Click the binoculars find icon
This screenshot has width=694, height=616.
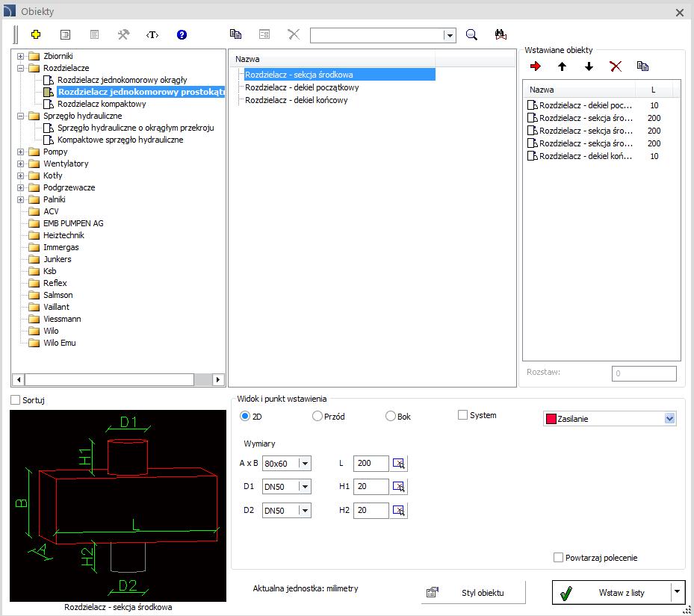click(501, 34)
